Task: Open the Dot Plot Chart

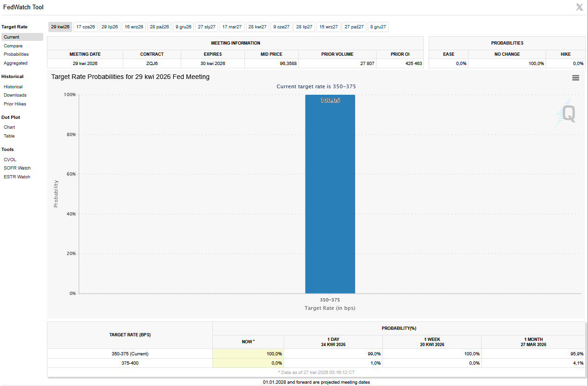Action: tap(9, 127)
